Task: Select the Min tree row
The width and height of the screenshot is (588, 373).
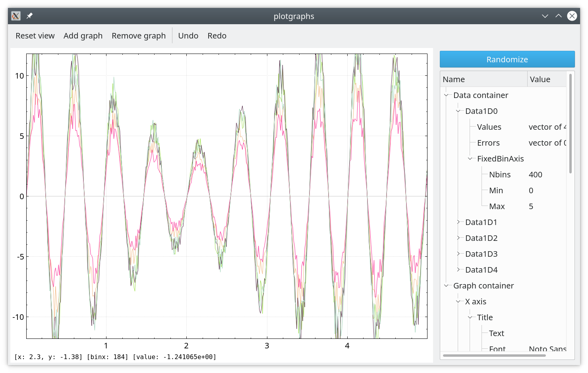Action: (x=503, y=190)
